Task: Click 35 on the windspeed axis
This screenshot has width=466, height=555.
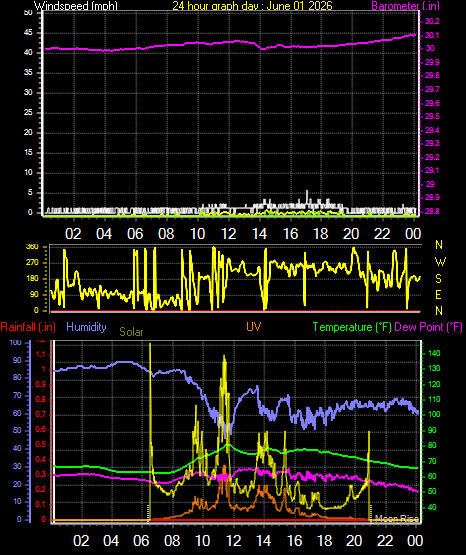Action: [28, 73]
